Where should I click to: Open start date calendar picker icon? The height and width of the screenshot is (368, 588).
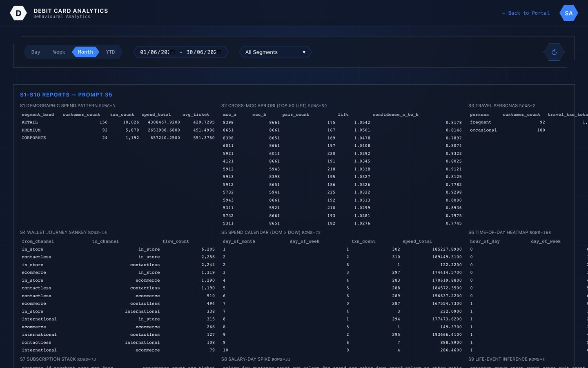172,52
